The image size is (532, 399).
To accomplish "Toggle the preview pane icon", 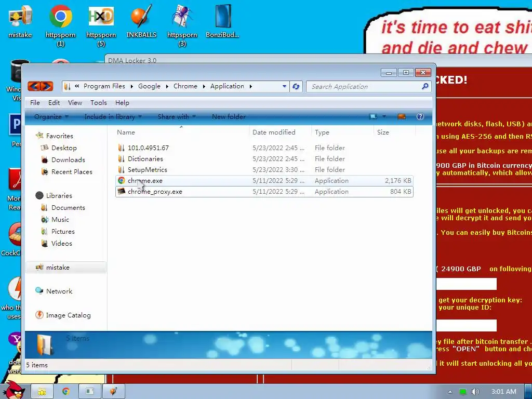I will 402,117.
